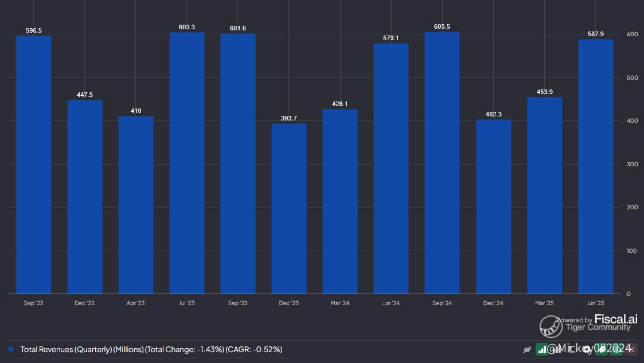
Task: Switch series to line chart type
Action: (x=527, y=349)
